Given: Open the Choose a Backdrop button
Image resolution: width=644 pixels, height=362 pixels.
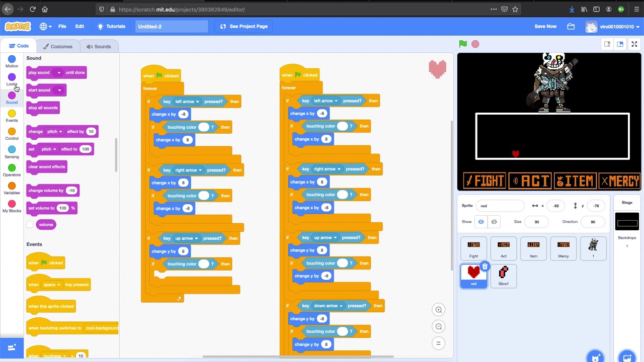Looking at the screenshot, I should pos(627,357).
